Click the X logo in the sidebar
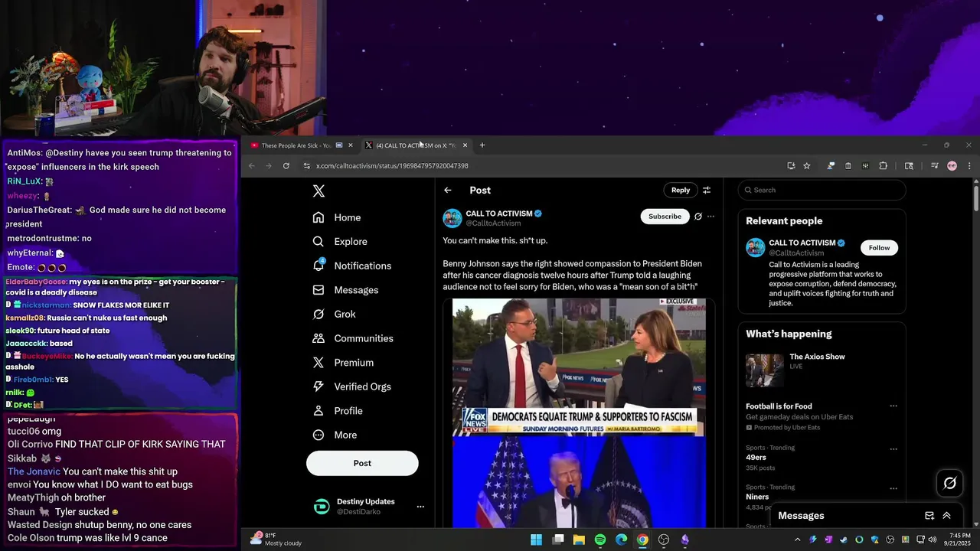The height and width of the screenshot is (551, 980). pos(319,191)
